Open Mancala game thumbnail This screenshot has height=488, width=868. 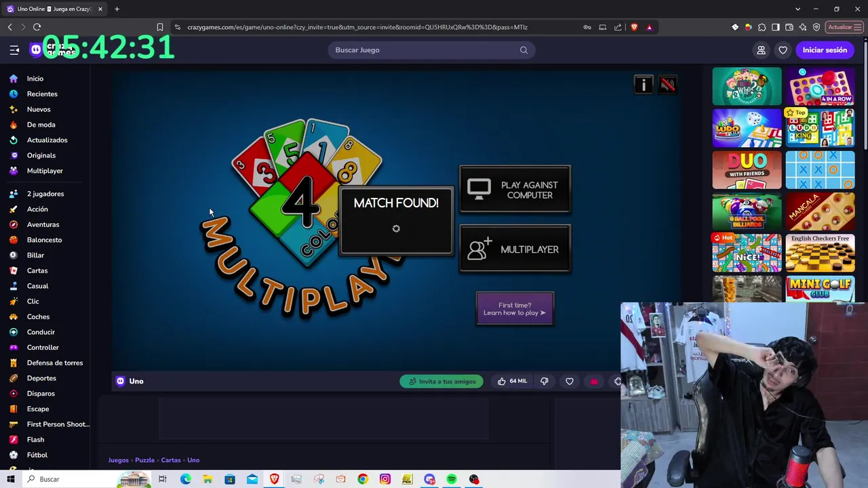click(x=820, y=211)
